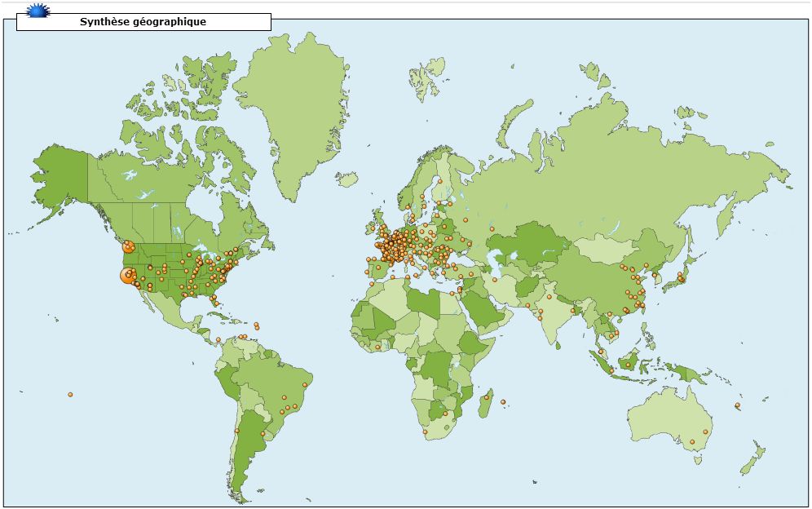Click the marker in Iran
Image resolution: width=812 pixels, height=509 pixels.
[x=495, y=280]
